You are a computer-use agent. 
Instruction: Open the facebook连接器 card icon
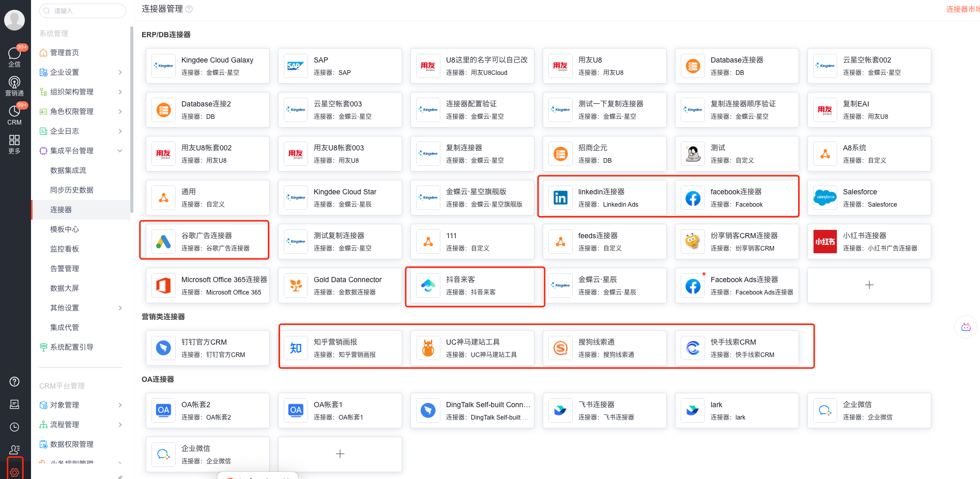coord(693,198)
